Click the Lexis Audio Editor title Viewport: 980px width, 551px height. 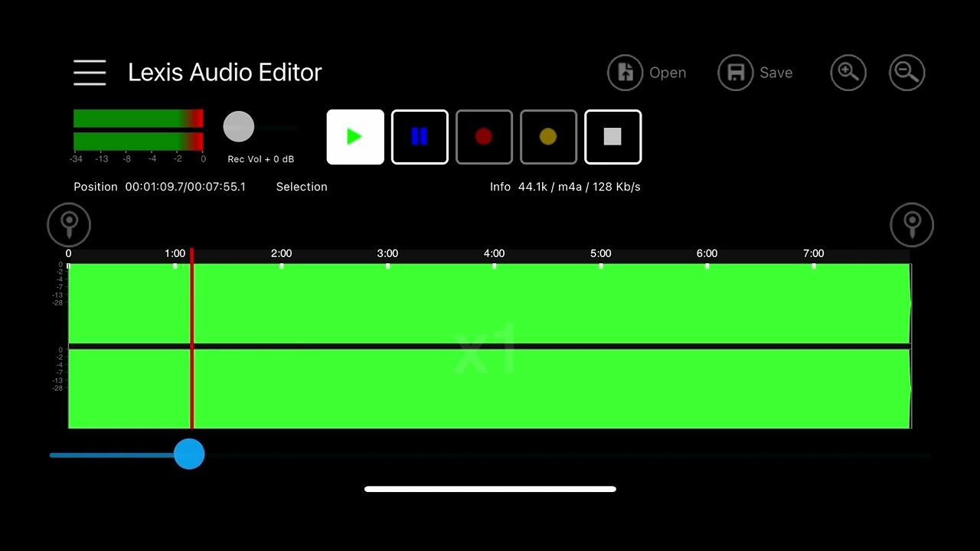225,73
